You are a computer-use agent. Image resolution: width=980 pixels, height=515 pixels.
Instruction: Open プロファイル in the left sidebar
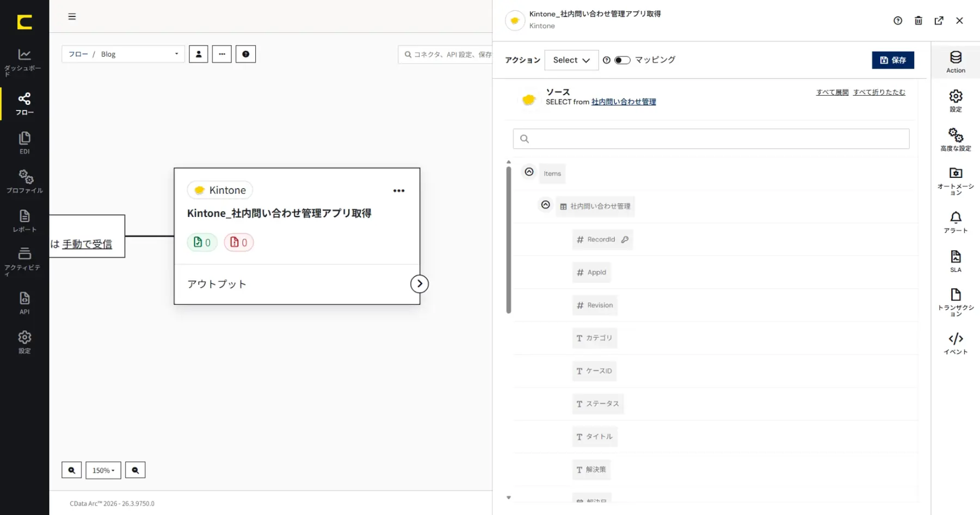[x=24, y=182]
